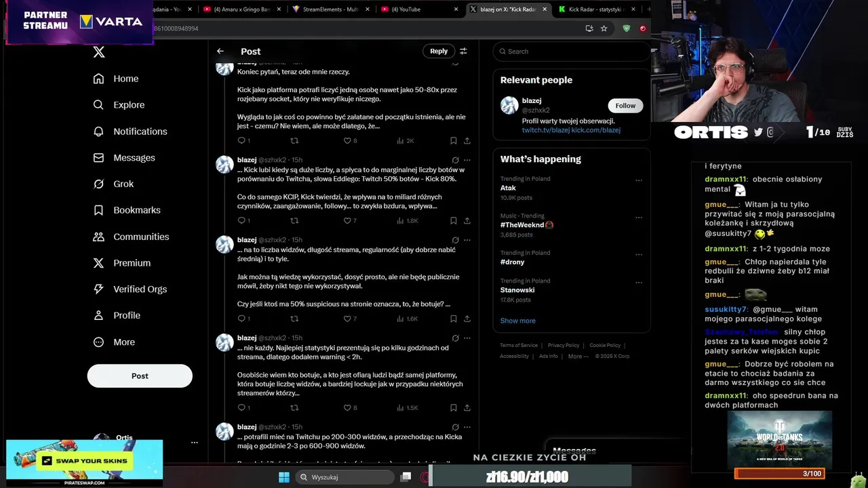Click the Grok icon in the sidebar
Screen dimensions: 868x488
[x=99, y=184]
